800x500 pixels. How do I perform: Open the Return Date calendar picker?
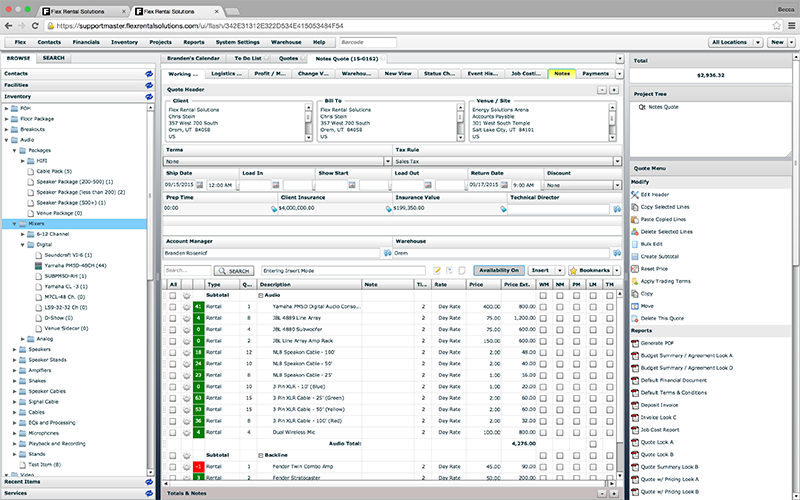pyautogui.click(x=504, y=185)
